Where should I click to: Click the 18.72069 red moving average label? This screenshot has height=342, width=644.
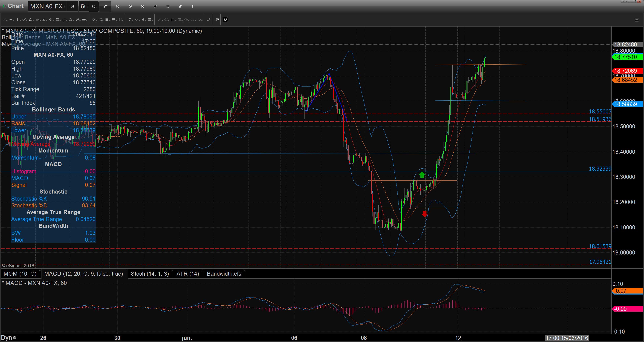(x=627, y=71)
